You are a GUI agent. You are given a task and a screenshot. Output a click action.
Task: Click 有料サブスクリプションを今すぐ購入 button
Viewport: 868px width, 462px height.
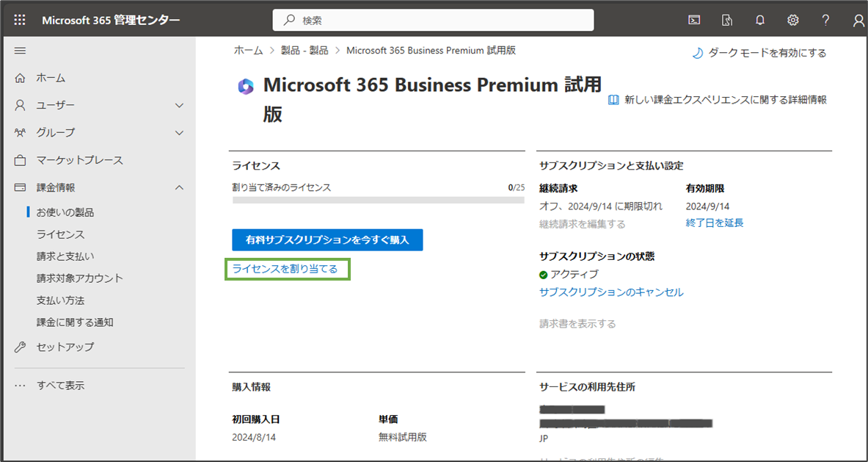pyautogui.click(x=327, y=240)
